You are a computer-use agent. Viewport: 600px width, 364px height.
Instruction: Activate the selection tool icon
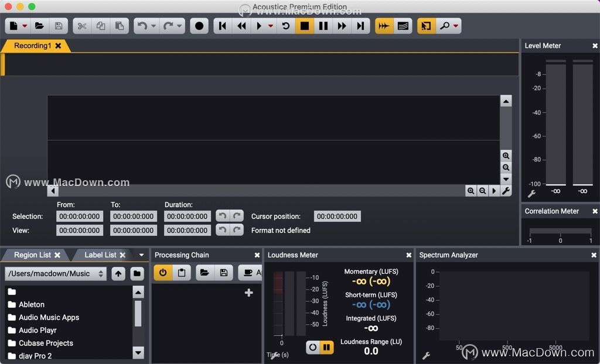coord(427,26)
